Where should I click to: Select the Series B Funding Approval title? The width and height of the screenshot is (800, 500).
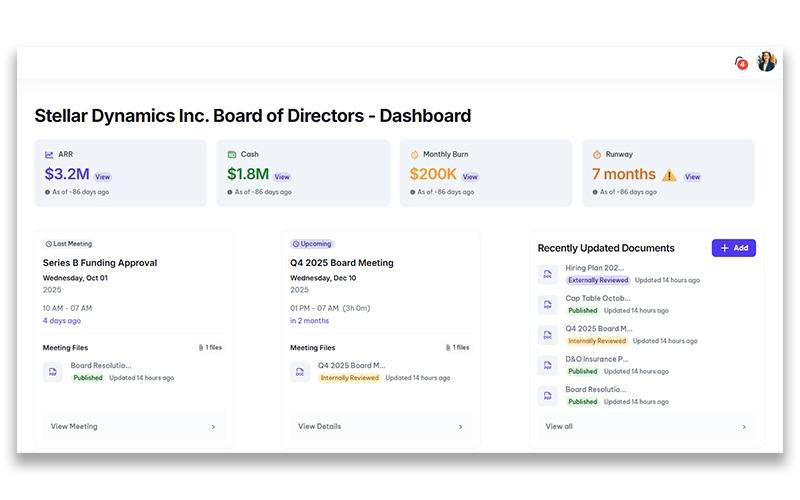[100, 263]
